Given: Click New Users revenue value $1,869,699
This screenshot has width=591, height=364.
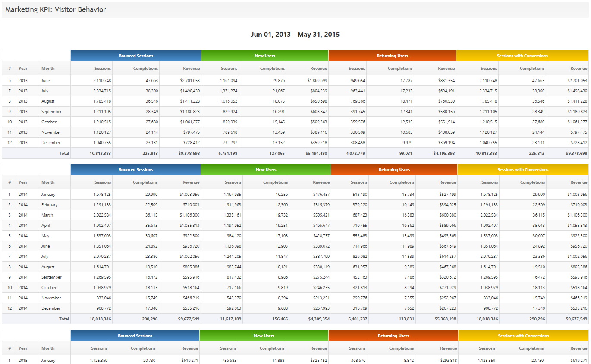Looking at the screenshot, I should [317, 81].
